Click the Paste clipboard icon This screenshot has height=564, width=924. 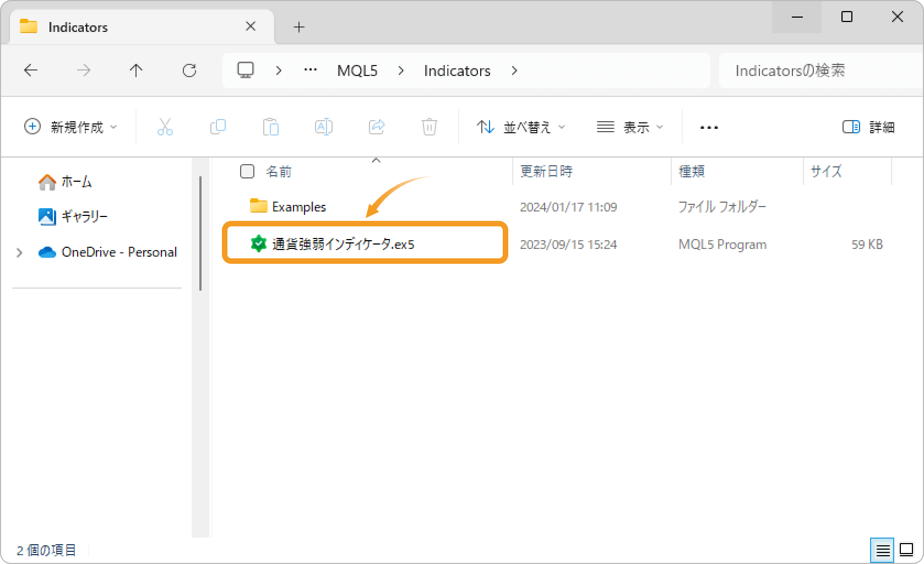271,127
